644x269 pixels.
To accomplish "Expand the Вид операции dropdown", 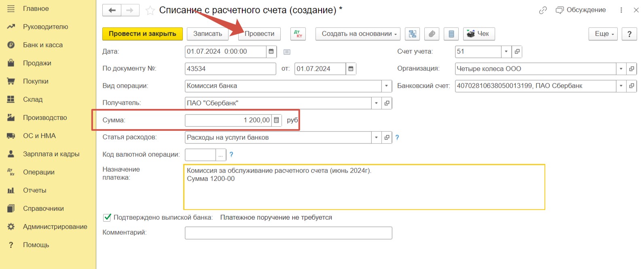I will (386, 86).
